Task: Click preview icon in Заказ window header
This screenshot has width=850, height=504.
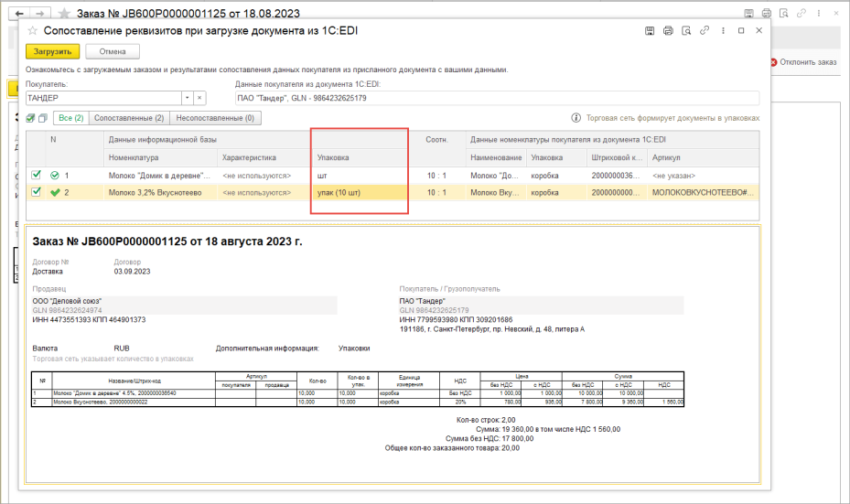Action: tap(784, 14)
